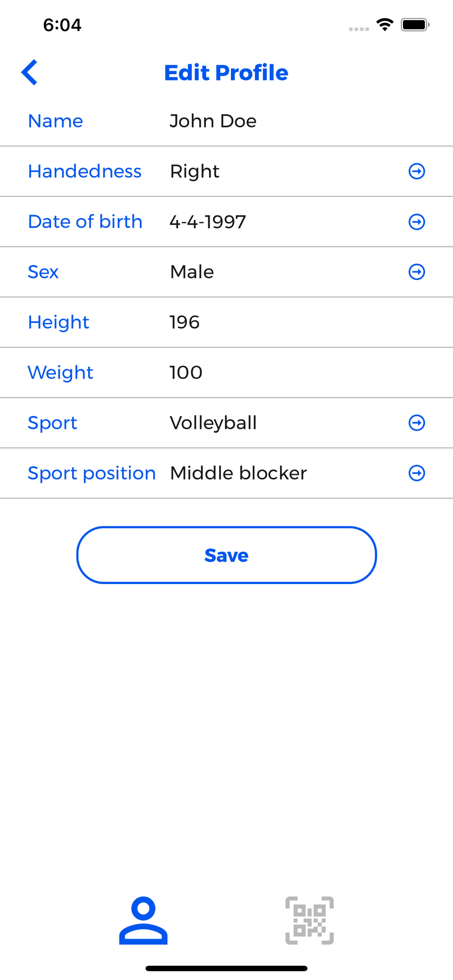
Task: Open Sport position arrow icon
Action: point(417,473)
